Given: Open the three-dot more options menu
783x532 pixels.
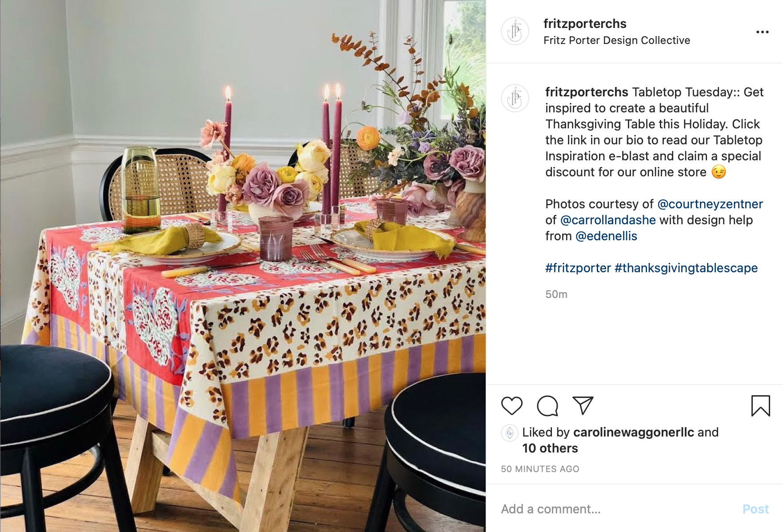Looking at the screenshot, I should click(x=762, y=32).
